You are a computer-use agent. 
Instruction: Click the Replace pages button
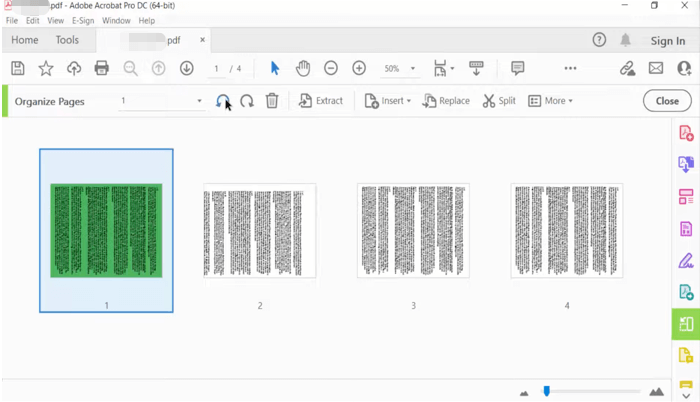tap(446, 101)
